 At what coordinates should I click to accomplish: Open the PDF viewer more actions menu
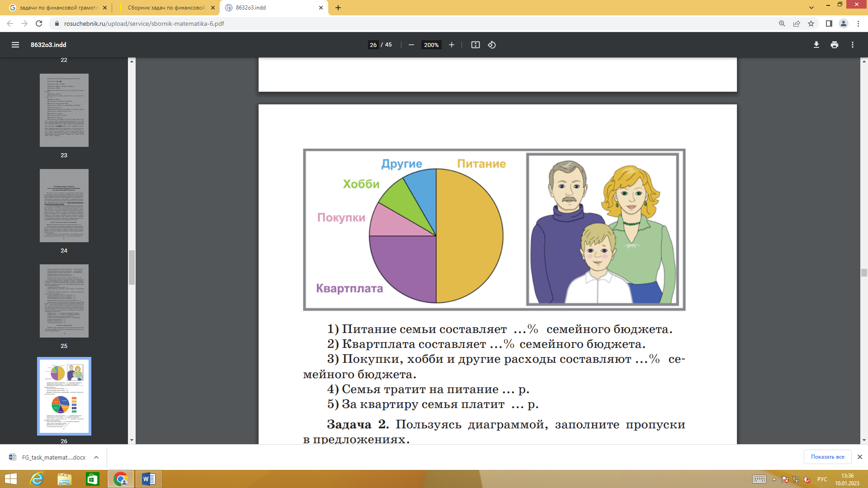coord(852,45)
